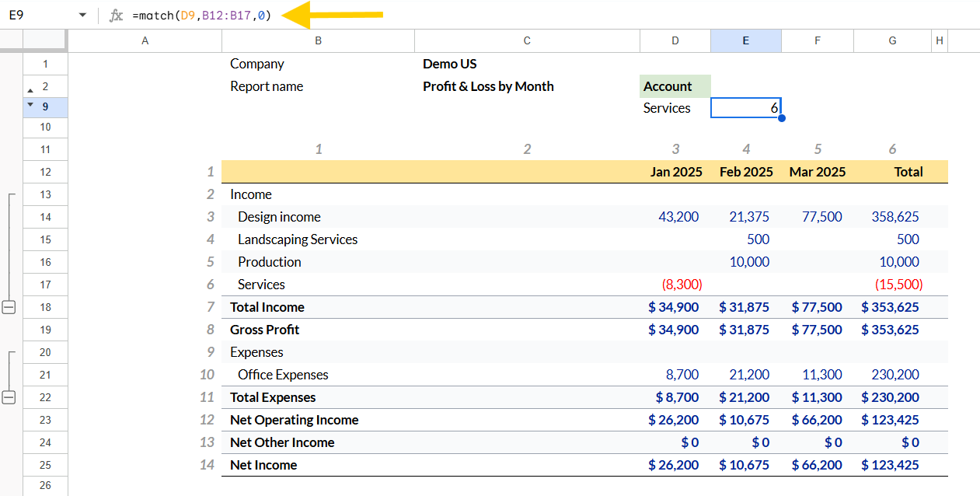Click the blue fill handle on cell E9
The height and width of the screenshot is (496, 980).
pyautogui.click(x=781, y=118)
